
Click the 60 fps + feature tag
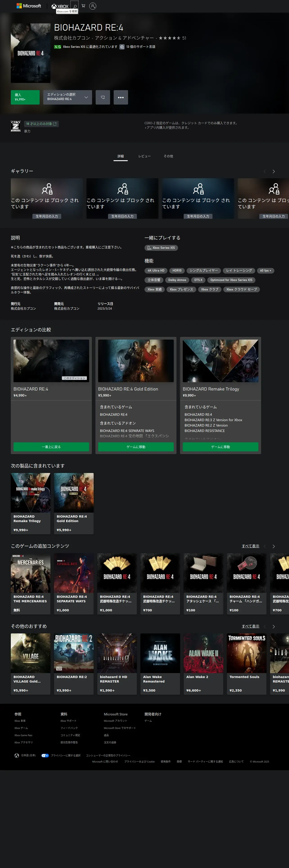point(265,271)
